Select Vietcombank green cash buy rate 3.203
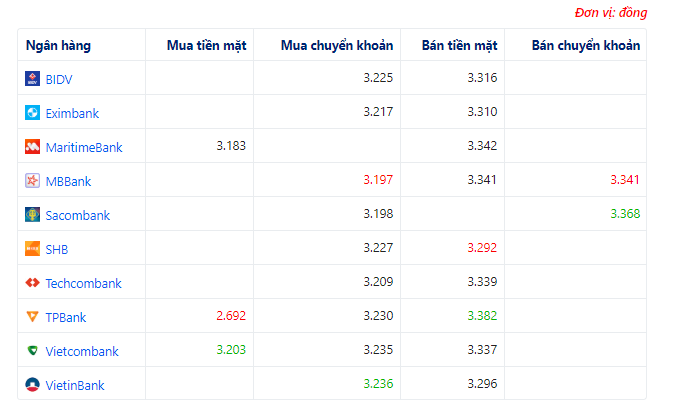Viewport: 679px width, 414px height. pyautogui.click(x=231, y=349)
